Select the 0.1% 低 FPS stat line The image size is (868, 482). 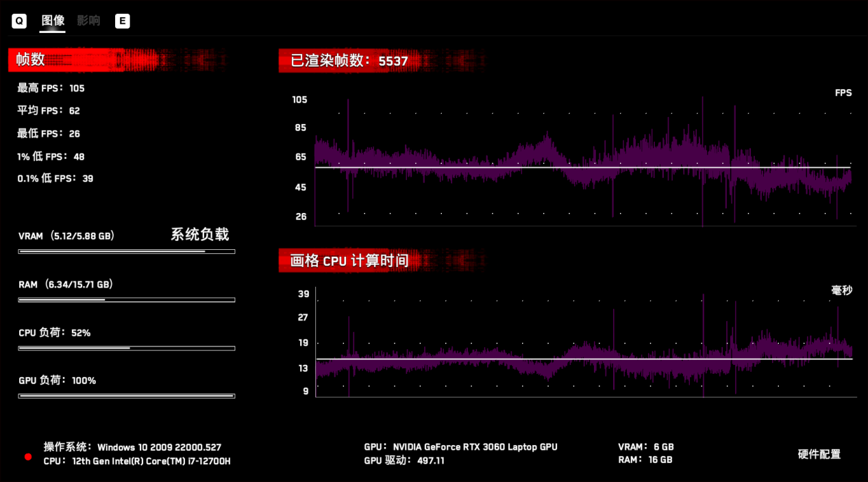tap(55, 179)
